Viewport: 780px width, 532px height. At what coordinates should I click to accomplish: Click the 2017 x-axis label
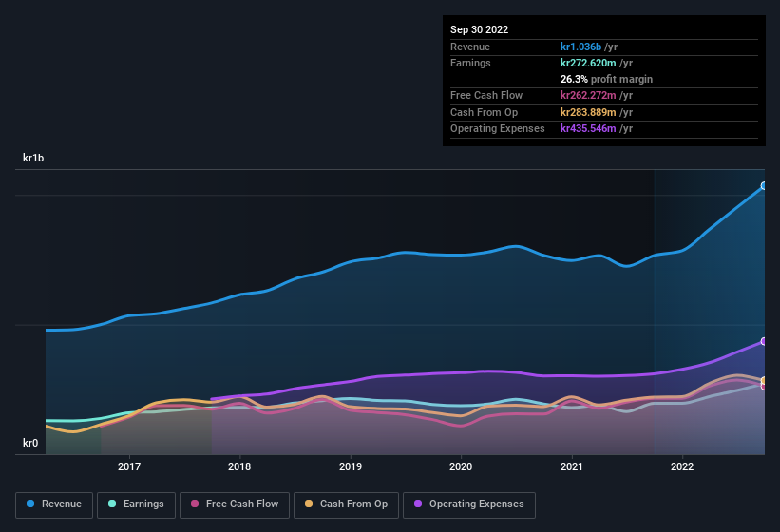click(x=129, y=466)
